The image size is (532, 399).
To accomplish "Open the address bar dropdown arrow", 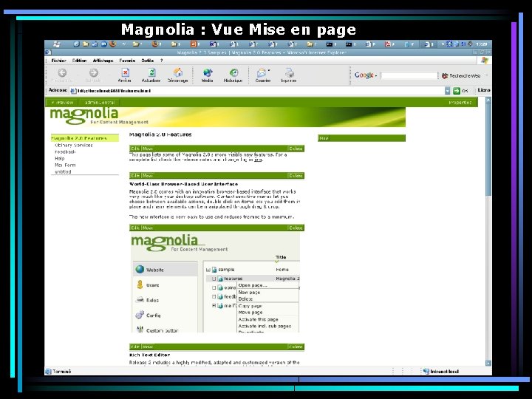I will tap(448, 91).
